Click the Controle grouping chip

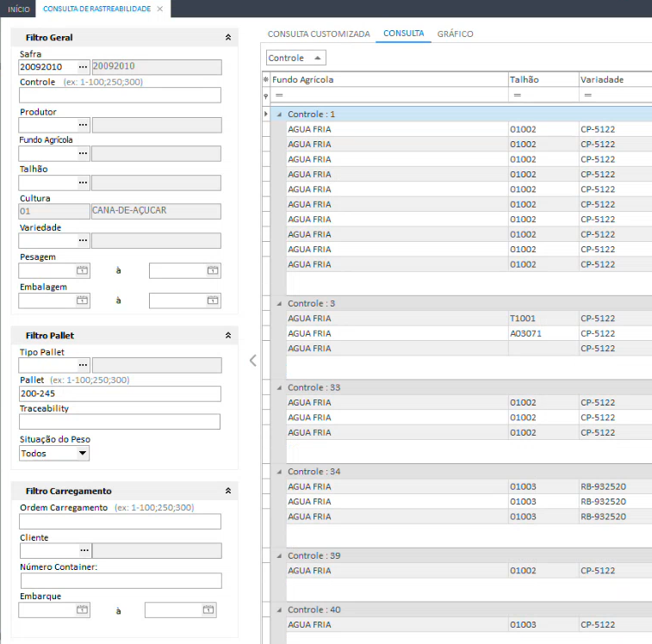[296, 58]
